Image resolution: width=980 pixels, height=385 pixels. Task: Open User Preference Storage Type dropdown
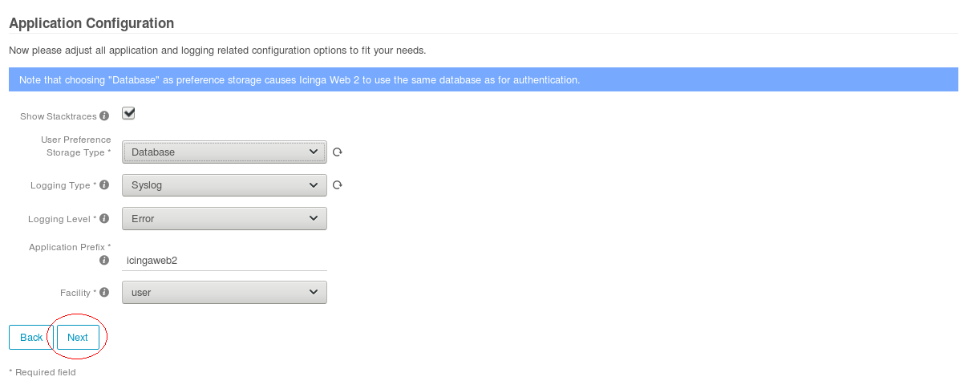[x=225, y=152]
